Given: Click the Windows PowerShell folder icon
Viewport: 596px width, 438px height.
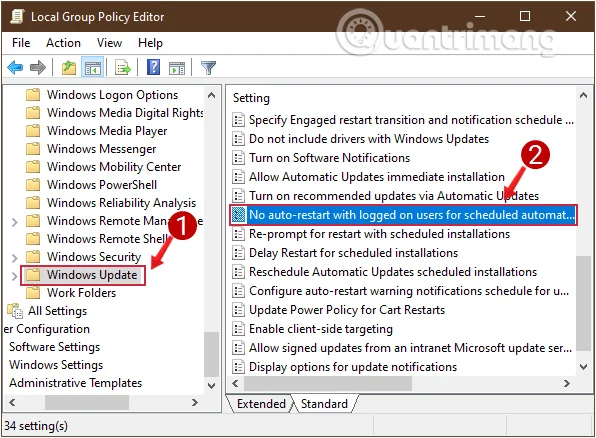Looking at the screenshot, I should 33,184.
